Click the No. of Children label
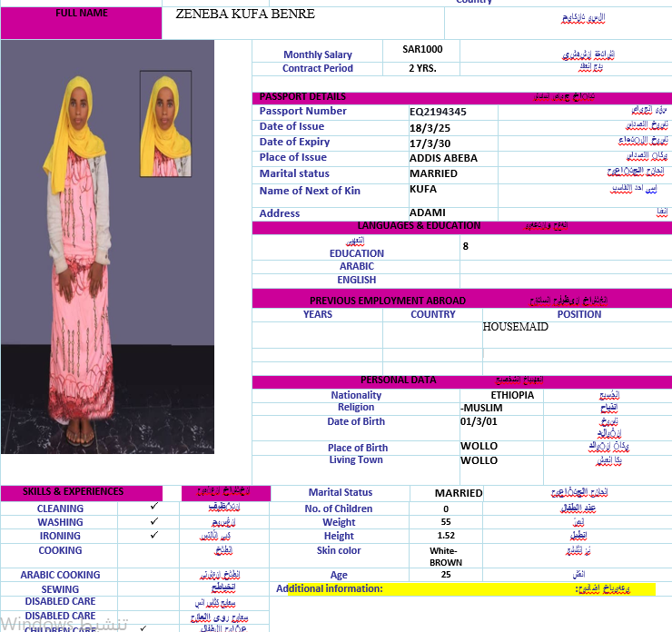 tap(338, 509)
